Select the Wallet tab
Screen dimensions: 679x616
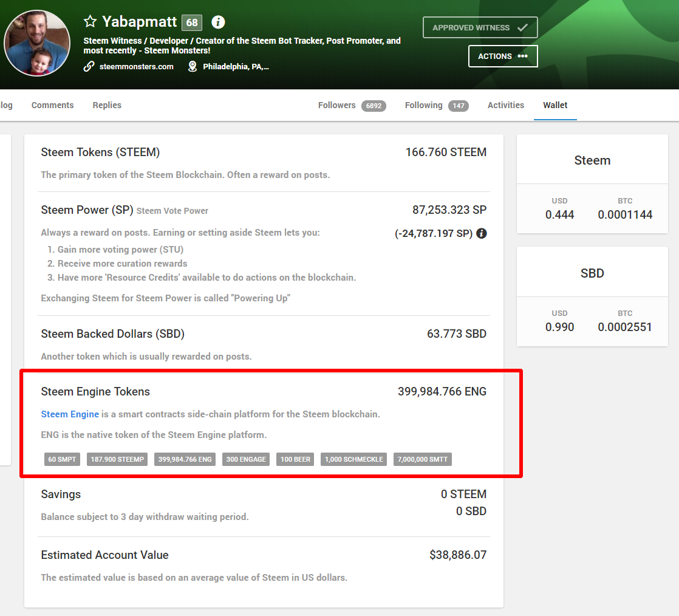[555, 105]
